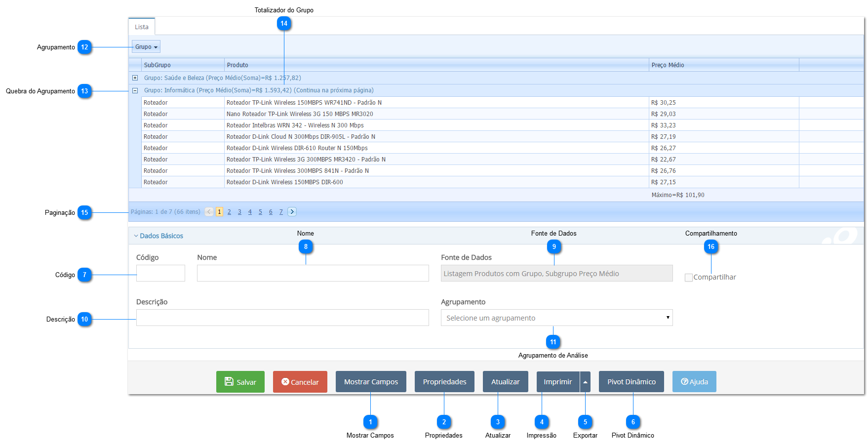Open the Imprimir export dropdown arrow

tap(585, 382)
